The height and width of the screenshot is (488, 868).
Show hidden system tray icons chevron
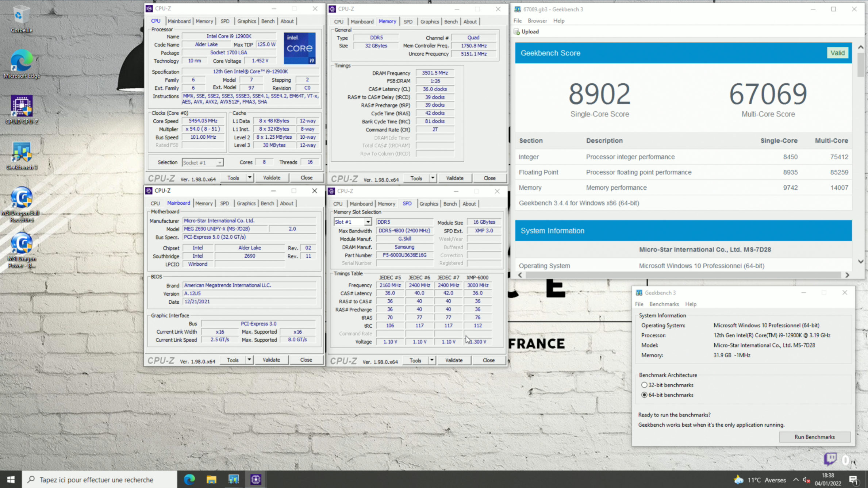(x=796, y=480)
